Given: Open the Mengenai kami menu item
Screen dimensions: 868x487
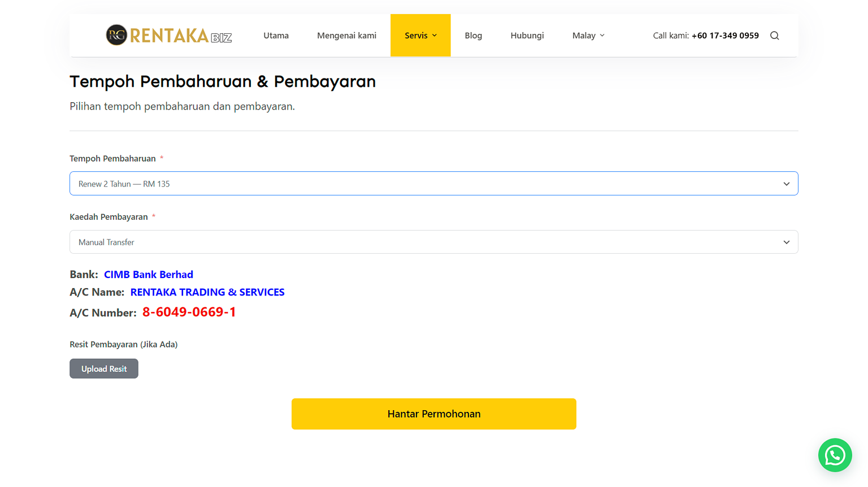Looking at the screenshot, I should [346, 36].
